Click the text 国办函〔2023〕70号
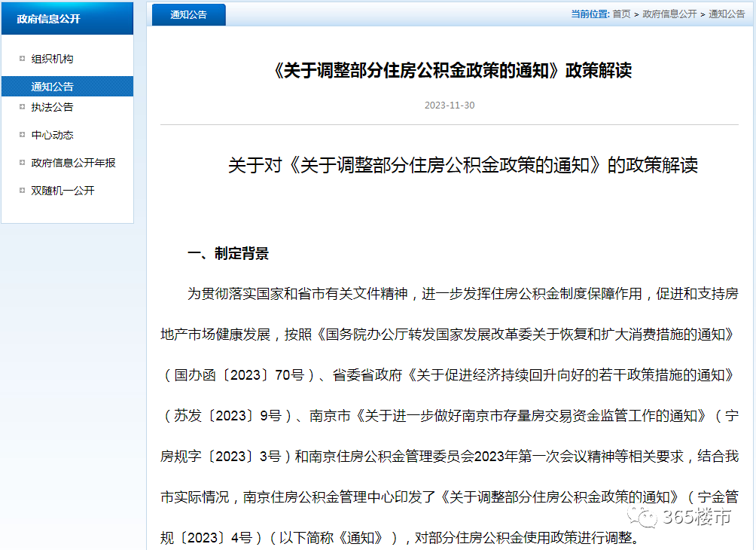This screenshot has height=550, width=756. [x=239, y=375]
